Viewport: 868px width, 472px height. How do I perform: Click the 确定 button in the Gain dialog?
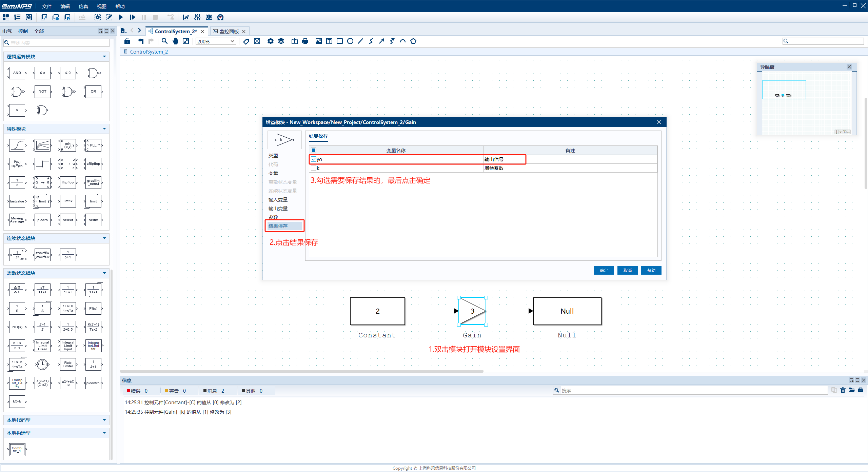604,270
